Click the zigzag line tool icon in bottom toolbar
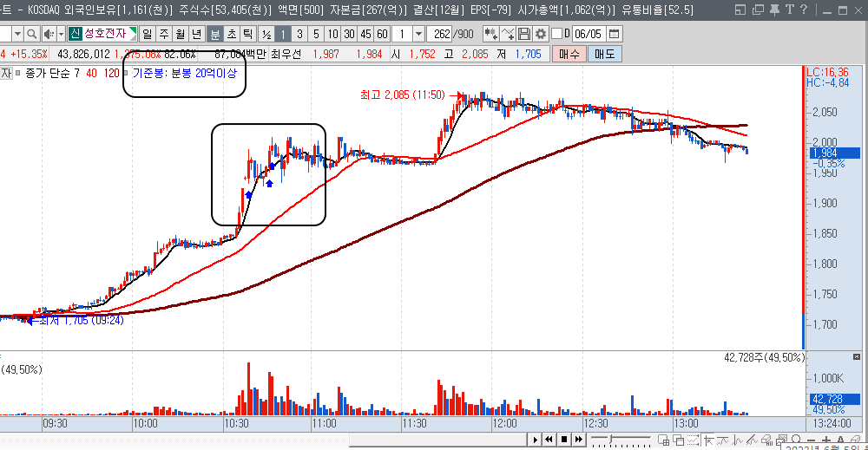Screen dimensions: 868x450 [722, 440]
